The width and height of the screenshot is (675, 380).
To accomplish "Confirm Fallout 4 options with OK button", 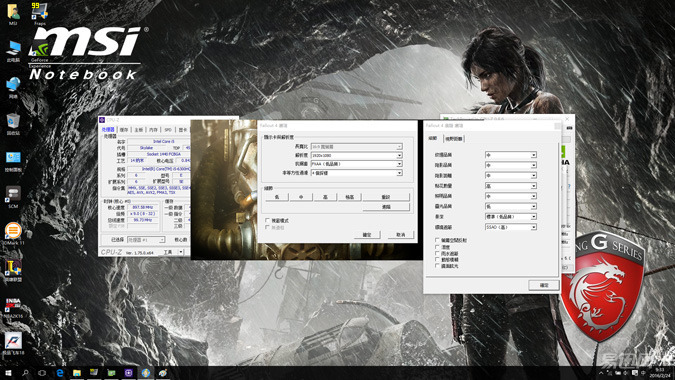I will 367,235.
